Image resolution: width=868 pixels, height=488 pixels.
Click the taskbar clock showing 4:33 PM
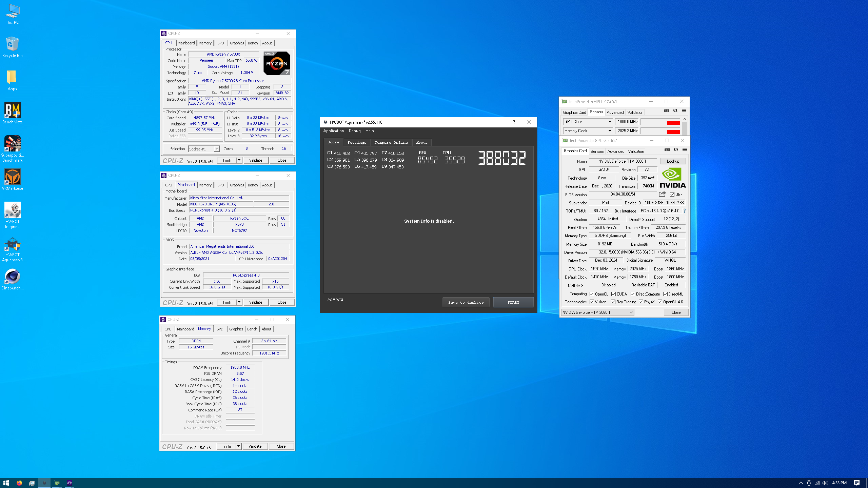pos(840,483)
